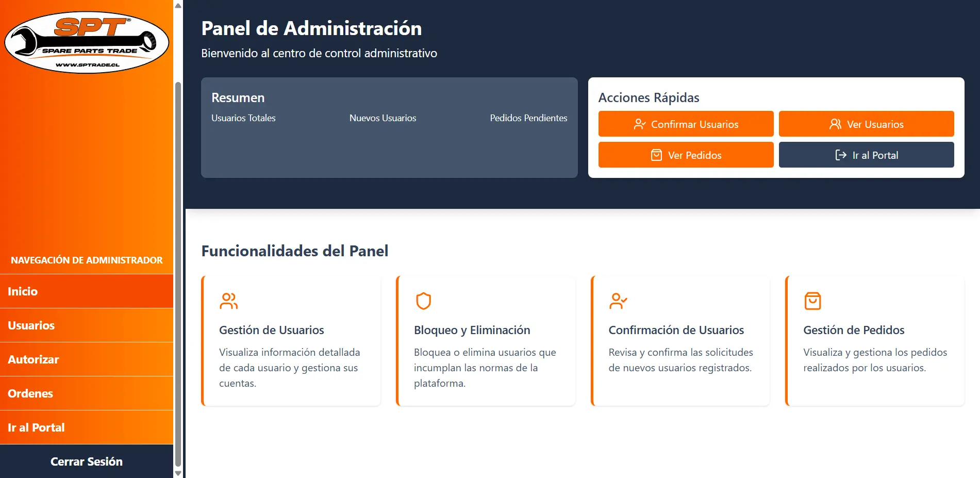This screenshot has width=980, height=478.
Task: Open the Ordenes section
Action: (30, 393)
